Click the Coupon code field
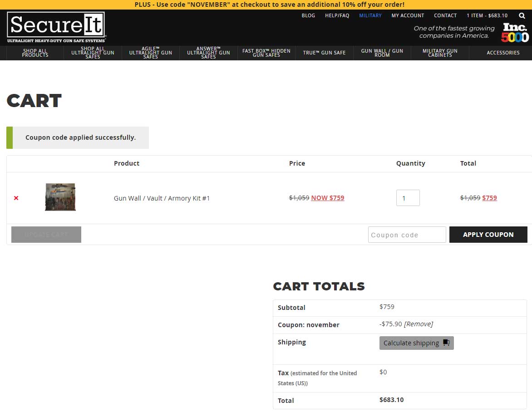The width and height of the screenshot is (532, 412). point(407,235)
